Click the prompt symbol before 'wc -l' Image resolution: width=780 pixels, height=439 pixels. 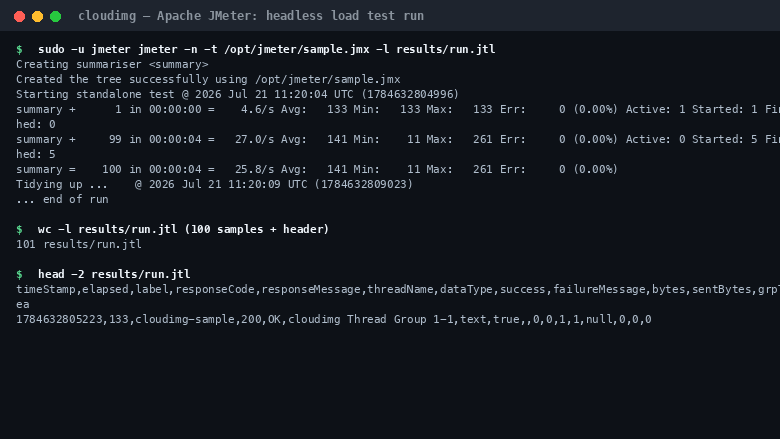pyautogui.click(x=19, y=229)
